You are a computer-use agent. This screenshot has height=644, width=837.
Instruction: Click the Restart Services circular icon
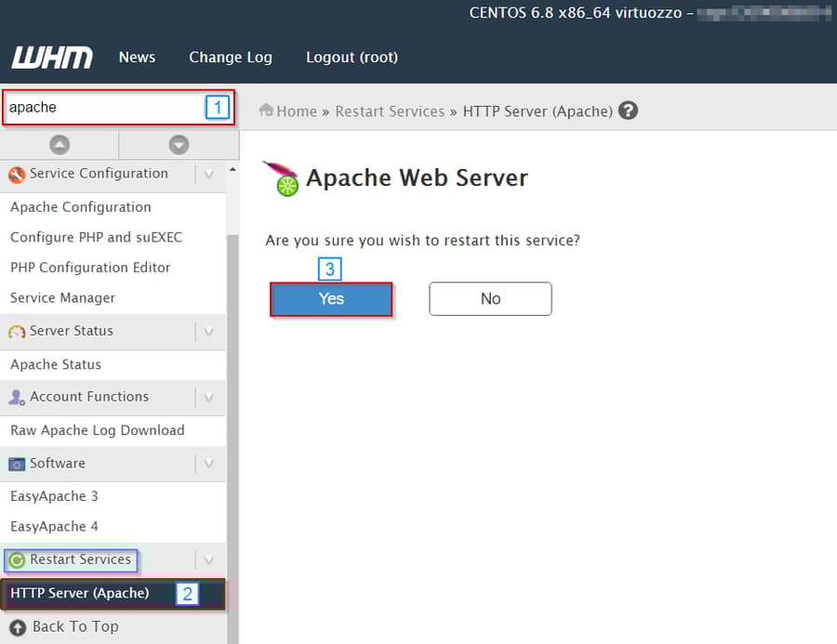[x=15, y=559]
